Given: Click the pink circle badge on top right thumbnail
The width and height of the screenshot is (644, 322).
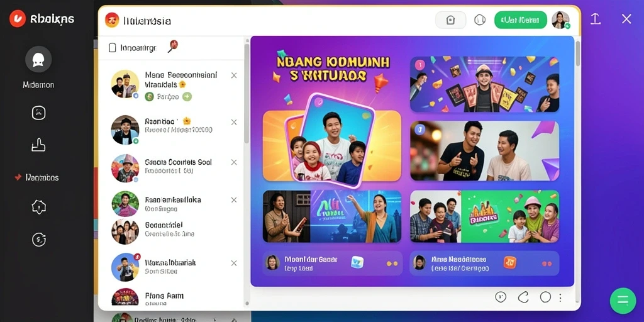Looking at the screenshot, I should pyautogui.click(x=419, y=65).
